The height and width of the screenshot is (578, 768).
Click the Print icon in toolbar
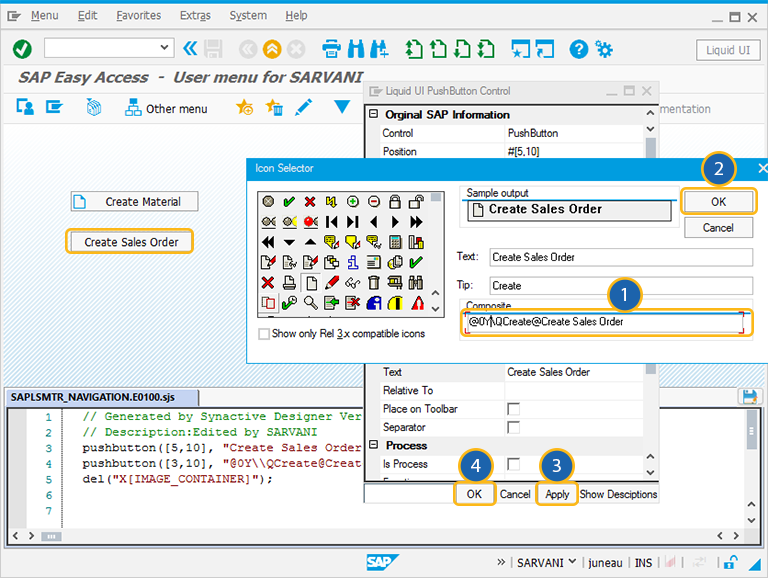coord(331,49)
